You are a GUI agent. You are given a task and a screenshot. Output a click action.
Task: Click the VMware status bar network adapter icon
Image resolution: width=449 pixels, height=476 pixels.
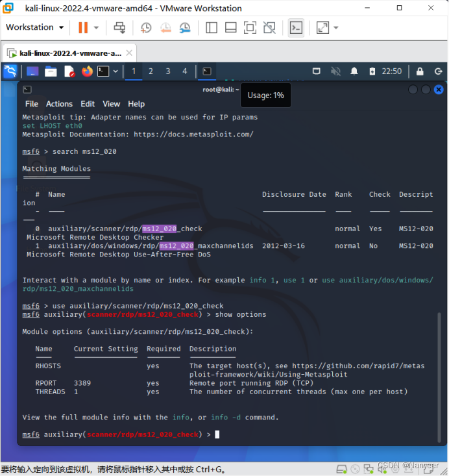point(369,470)
